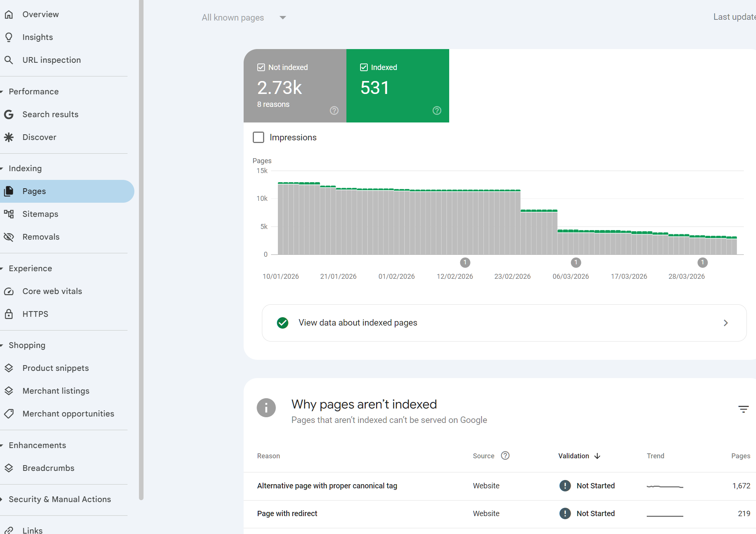Open help icon on Indexed card
Viewport: 756px width, 534px height.
click(x=437, y=111)
